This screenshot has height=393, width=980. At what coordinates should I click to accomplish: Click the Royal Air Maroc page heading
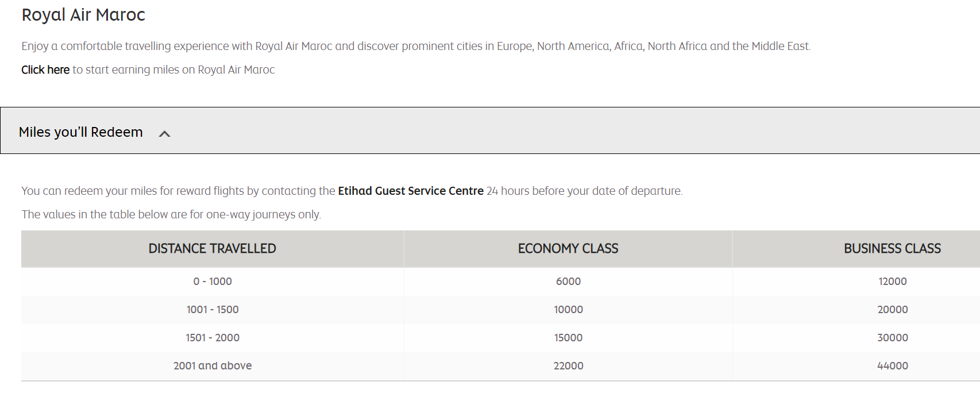click(83, 15)
